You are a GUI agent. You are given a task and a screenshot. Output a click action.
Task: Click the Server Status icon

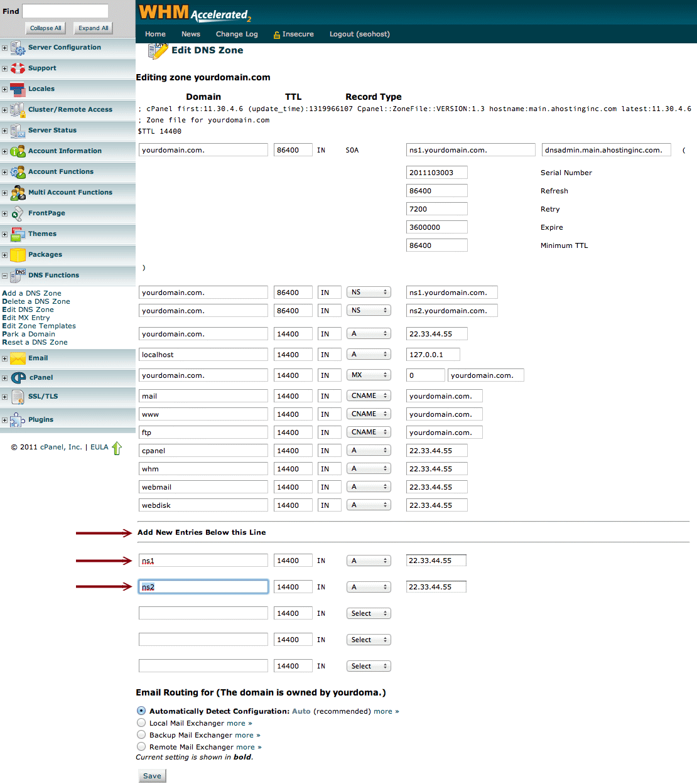click(18, 131)
